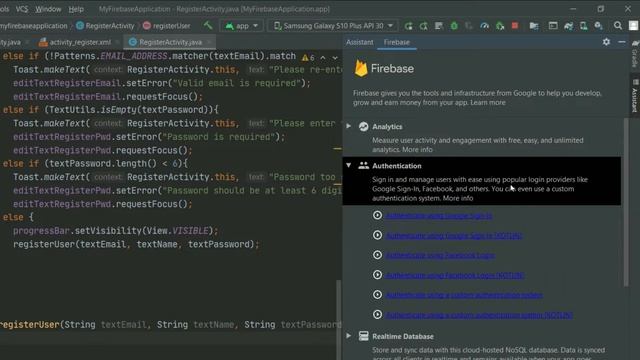Screen dimensions: 640x360
Task: Click the Learn more link under Firebase
Action: coord(488,102)
